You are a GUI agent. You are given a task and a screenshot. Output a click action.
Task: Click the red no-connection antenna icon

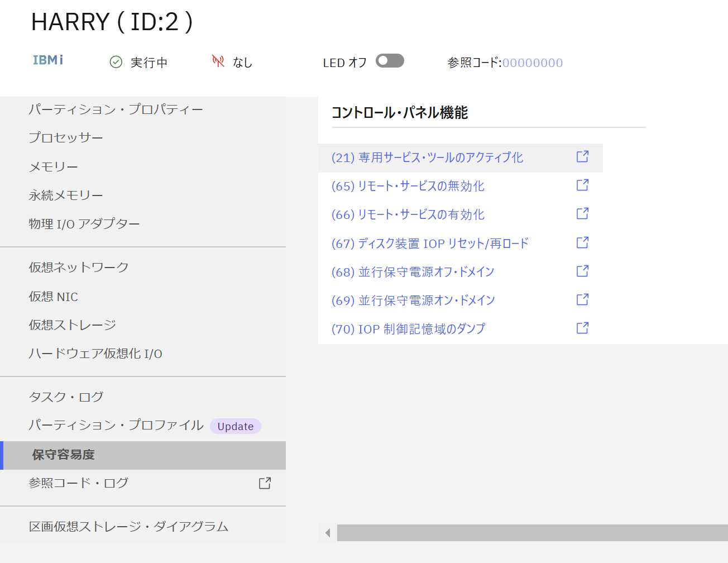click(x=218, y=61)
